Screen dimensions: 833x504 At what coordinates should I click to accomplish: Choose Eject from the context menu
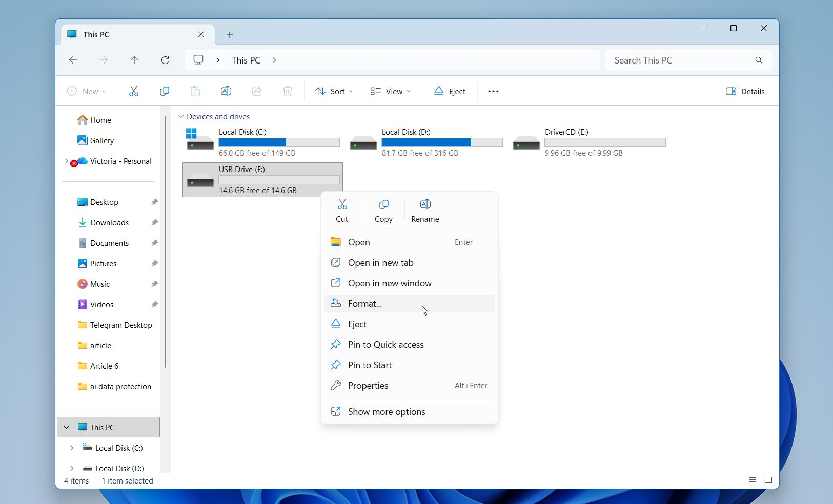pyautogui.click(x=410, y=324)
